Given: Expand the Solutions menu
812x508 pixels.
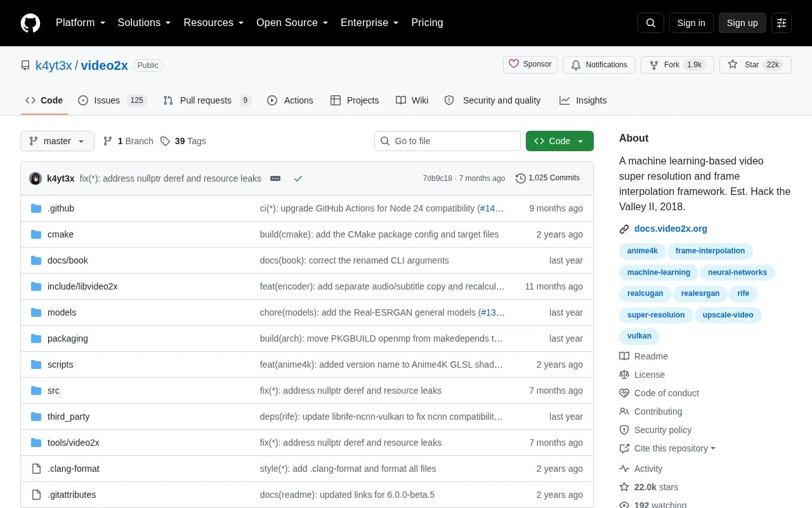Looking at the screenshot, I should [x=145, y=23].
